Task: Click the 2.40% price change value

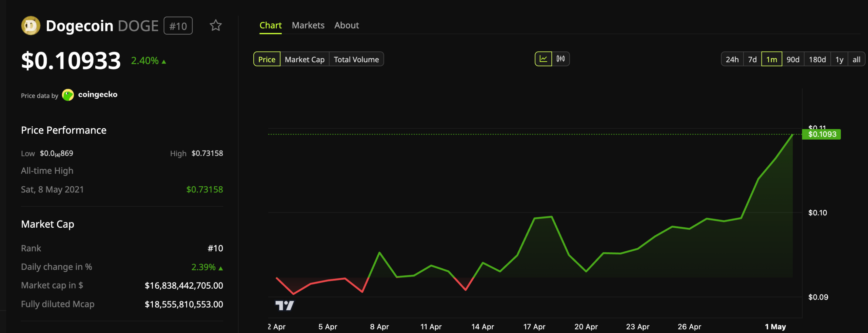Action: (145, 61)
